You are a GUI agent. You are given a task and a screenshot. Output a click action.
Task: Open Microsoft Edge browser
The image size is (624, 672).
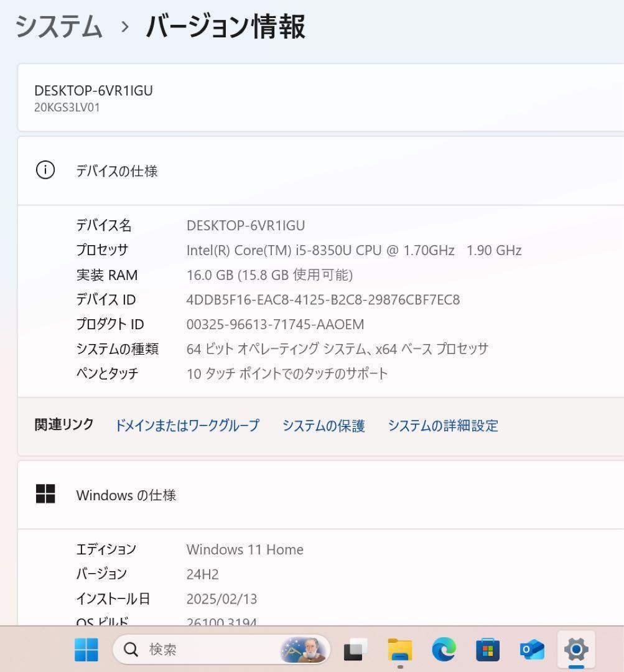pyautogui.click(x=444, y=650)
